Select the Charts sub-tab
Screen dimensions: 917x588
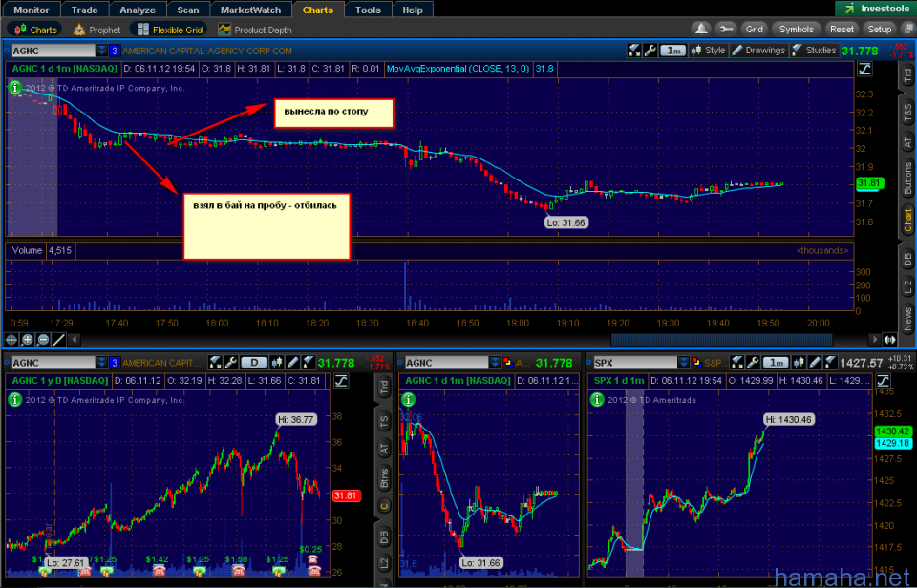tap(35, 30)
